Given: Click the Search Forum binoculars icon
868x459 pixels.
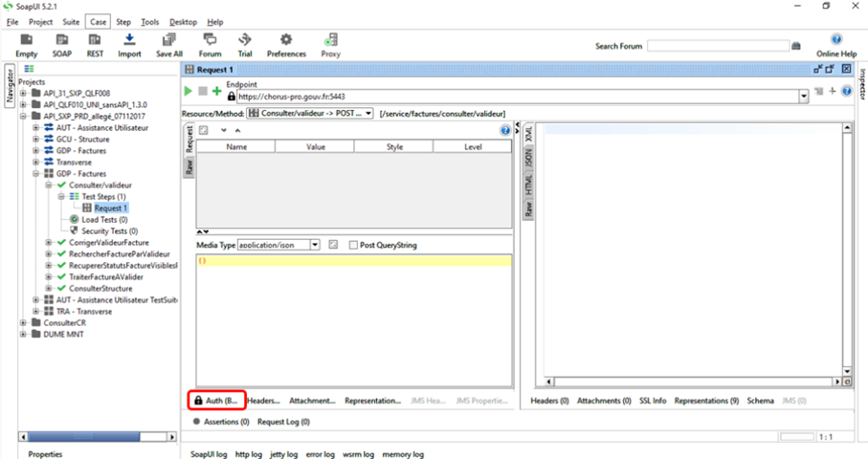Looking at the screenshot, I should pos(796,46).
